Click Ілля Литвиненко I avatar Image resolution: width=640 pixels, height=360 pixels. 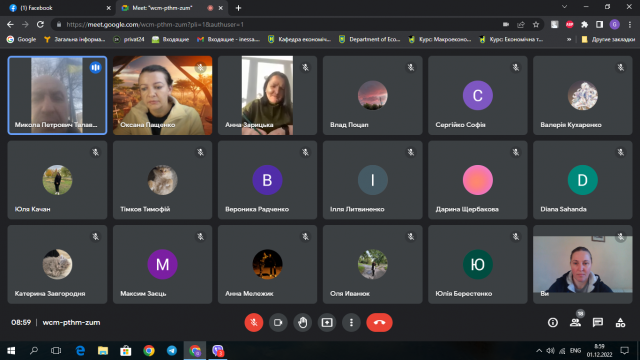[x=373, y=180]
